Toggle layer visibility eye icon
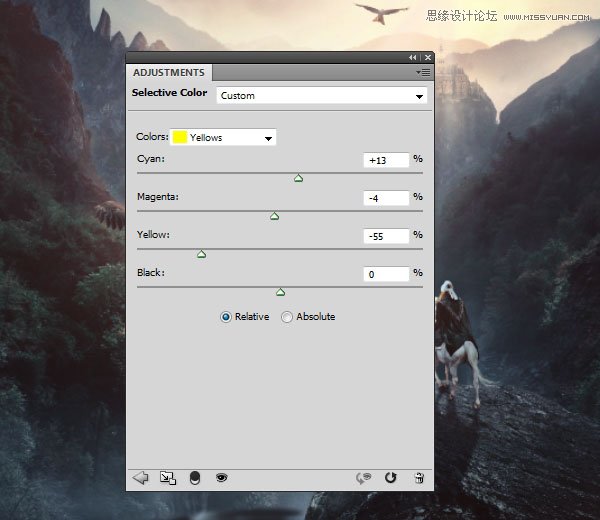The image size is (600, 520). point(222,478)
